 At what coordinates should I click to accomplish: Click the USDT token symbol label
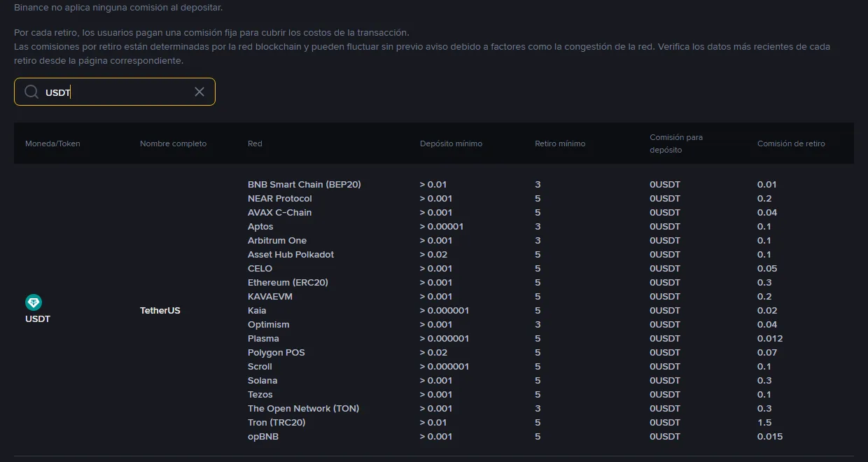tap(38, 319)
